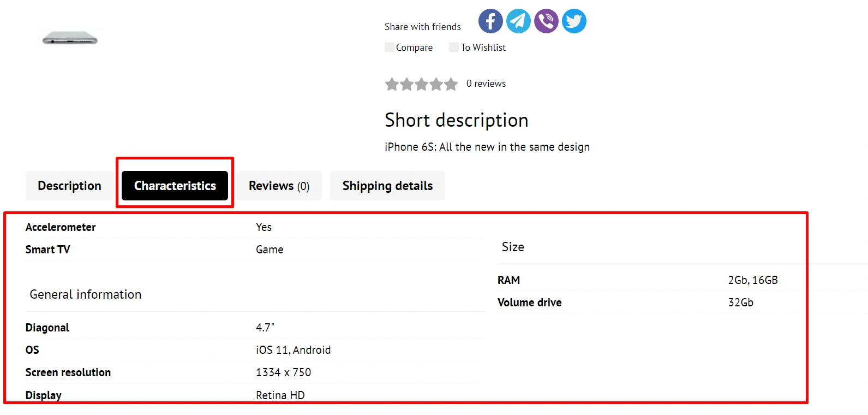Click the purple Viber share icon
868x415 pixels.
(x=546, y=21)
